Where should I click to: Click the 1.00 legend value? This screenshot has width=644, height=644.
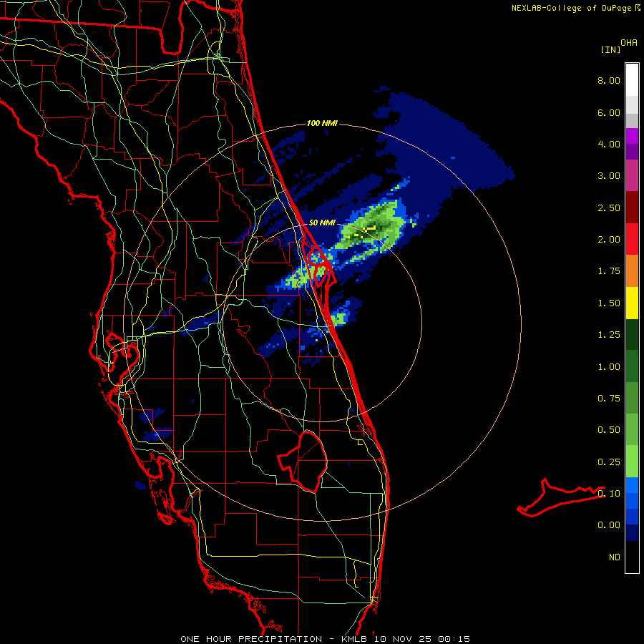(609, 367)
